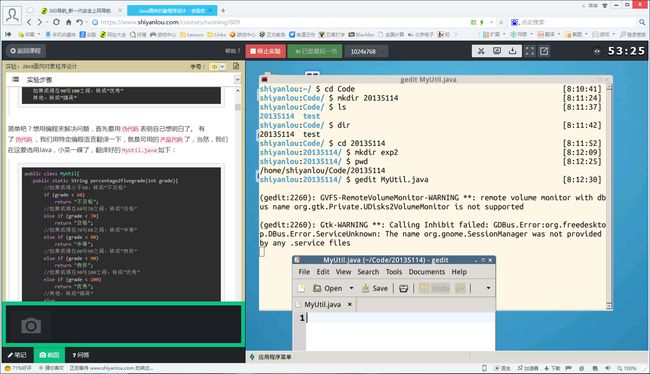Toggle fullscreen for the lab desktop
Image resolution: width=650 pixels, height=374 pixels.
(530, 51)
